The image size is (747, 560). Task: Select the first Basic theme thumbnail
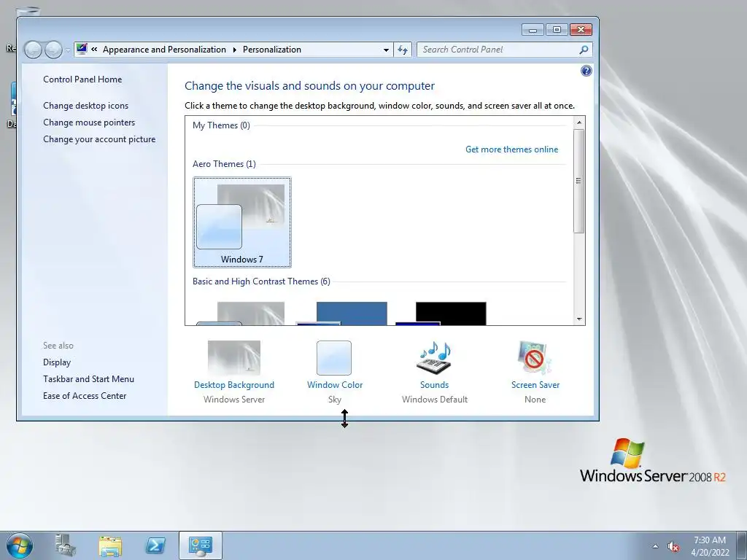pos(242,314)
